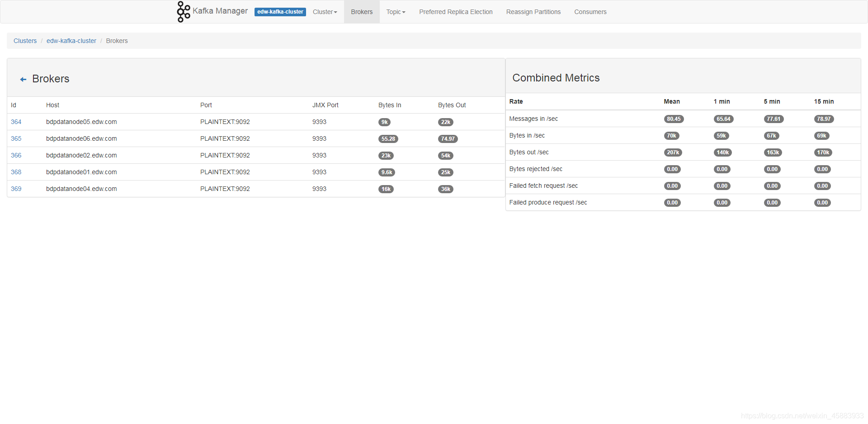
Task: Open the Cluster dropdown menu
Action: 325,12
